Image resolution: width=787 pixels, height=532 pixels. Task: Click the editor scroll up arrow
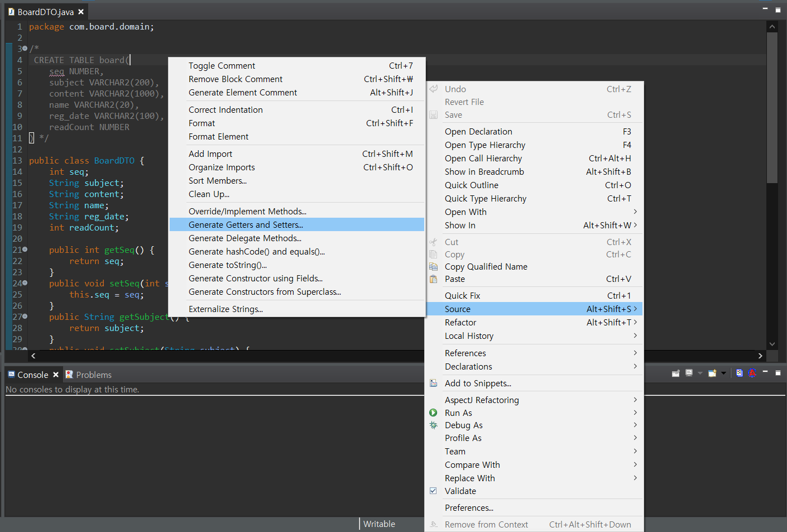772,26
